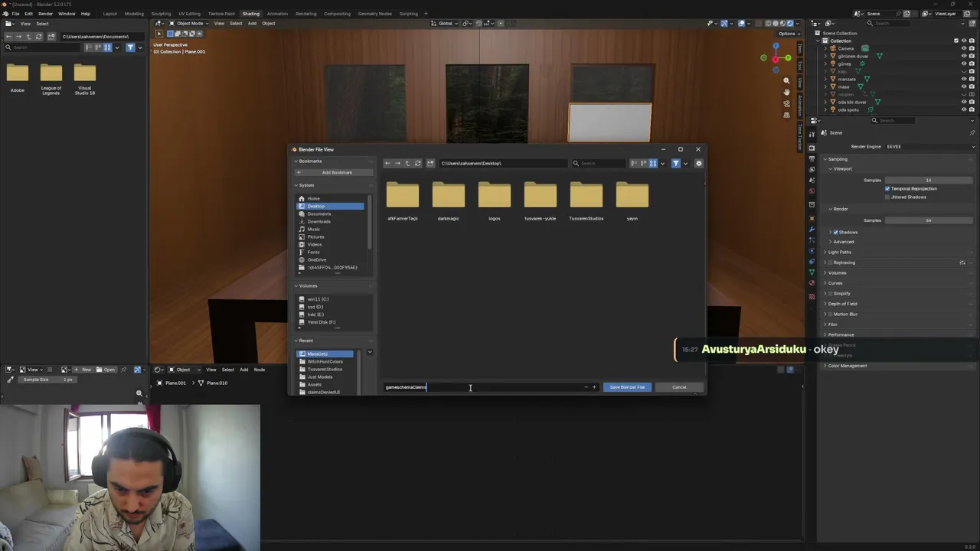Hide güneş light in viewport

point(963,64)
